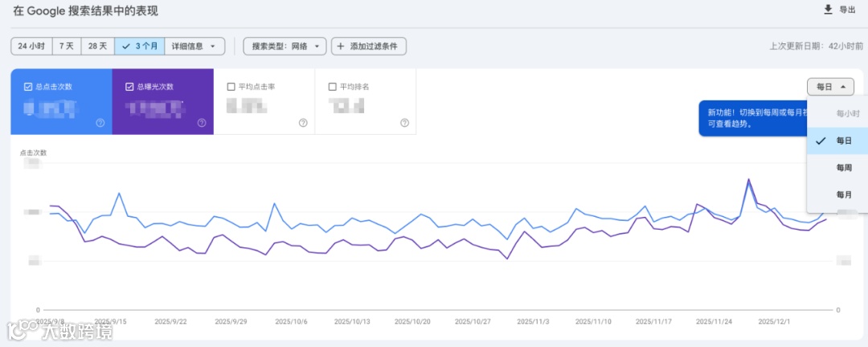Choose 每月 from granularity menu

[x=837, y=195]
